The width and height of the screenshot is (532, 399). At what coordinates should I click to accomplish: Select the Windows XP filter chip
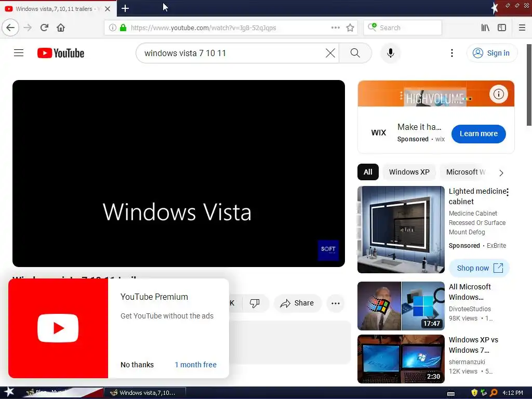(409, 172)
